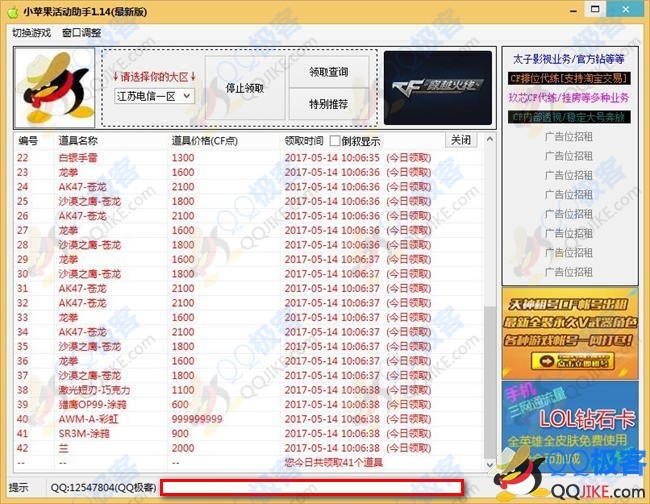Click the last 广告位招租 entry
The height and width of the screenshot is (504, 650).
point(569,272)
